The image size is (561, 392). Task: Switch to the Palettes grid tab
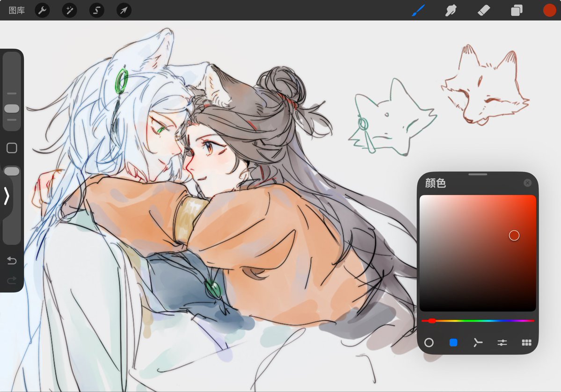pyautogui.click(x=526, y=342)
